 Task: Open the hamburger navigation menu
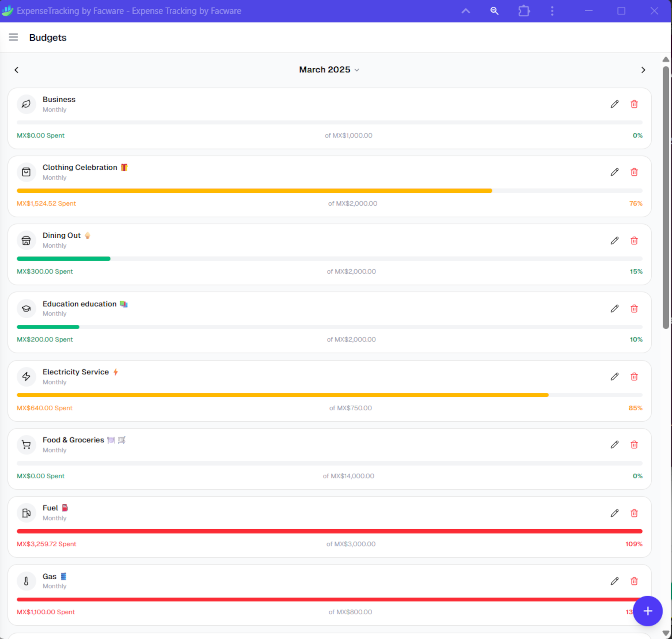13,37
